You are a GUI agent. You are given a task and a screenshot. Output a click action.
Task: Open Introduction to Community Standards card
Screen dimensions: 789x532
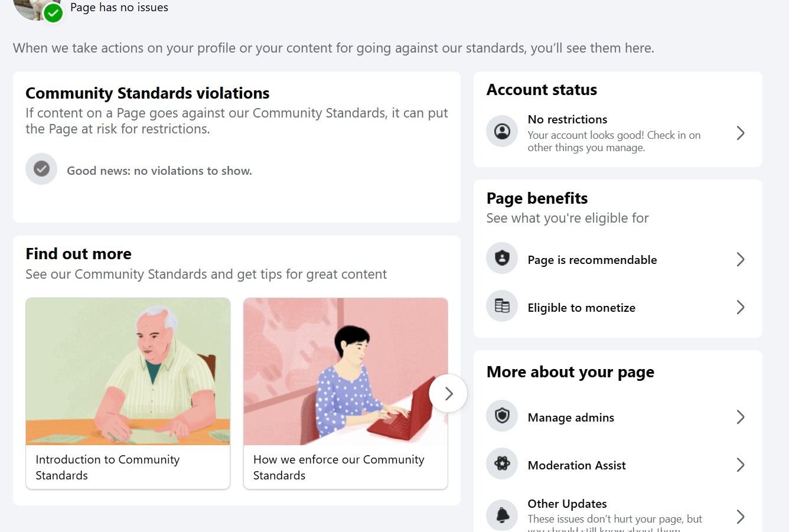click(x=128, y=393)
